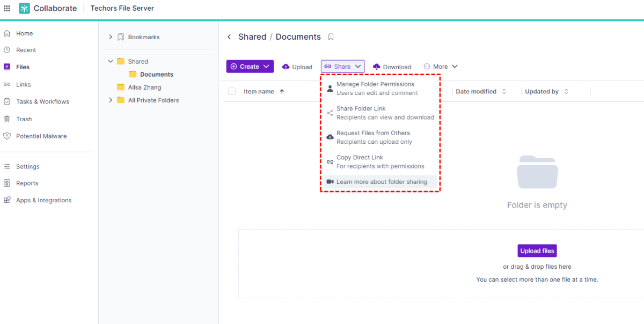This screenshot has width=644, height=324.
Task: Sort by Date modified column
Action: pos(481,92)
